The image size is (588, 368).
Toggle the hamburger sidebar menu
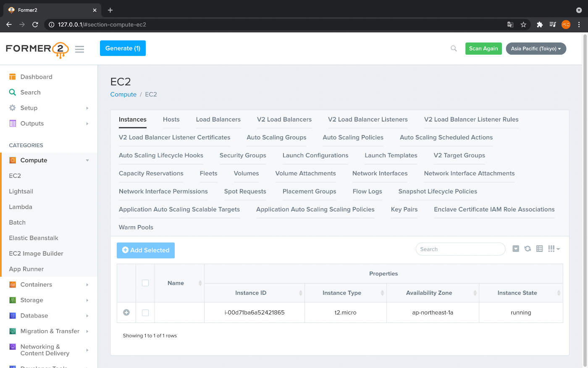pos(80,49)
